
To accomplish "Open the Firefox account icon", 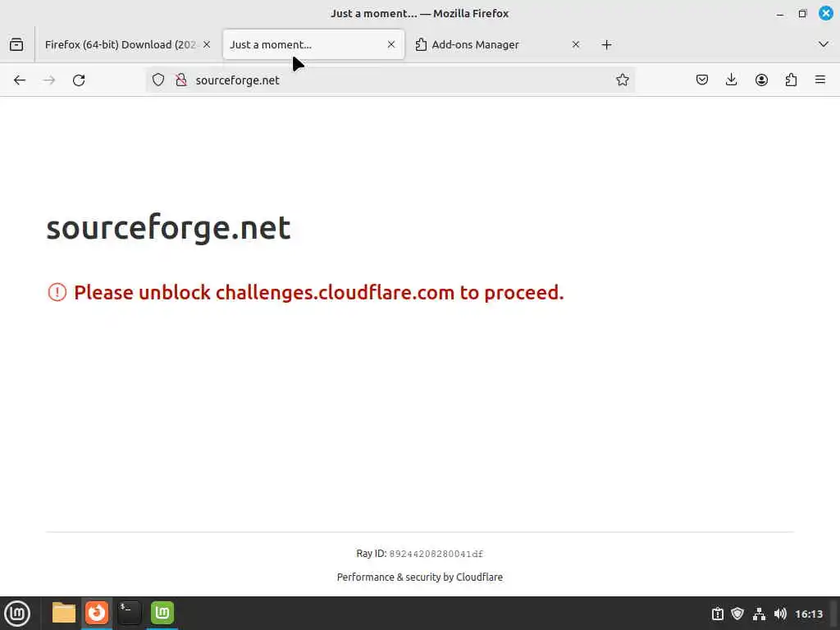I will (x=761, y=80).
